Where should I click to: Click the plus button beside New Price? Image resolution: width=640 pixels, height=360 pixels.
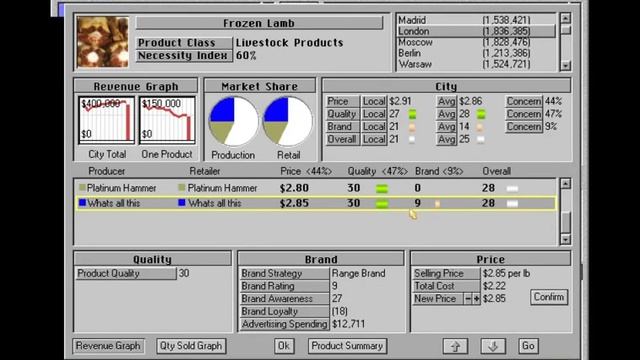click(x=476, y=299)
